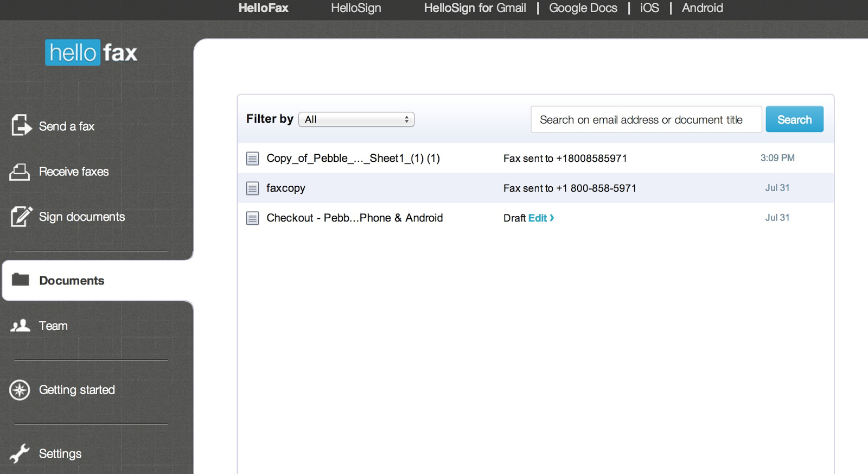Open the Google Docs link
Screen dimensions: 868x474
point(583,8)
